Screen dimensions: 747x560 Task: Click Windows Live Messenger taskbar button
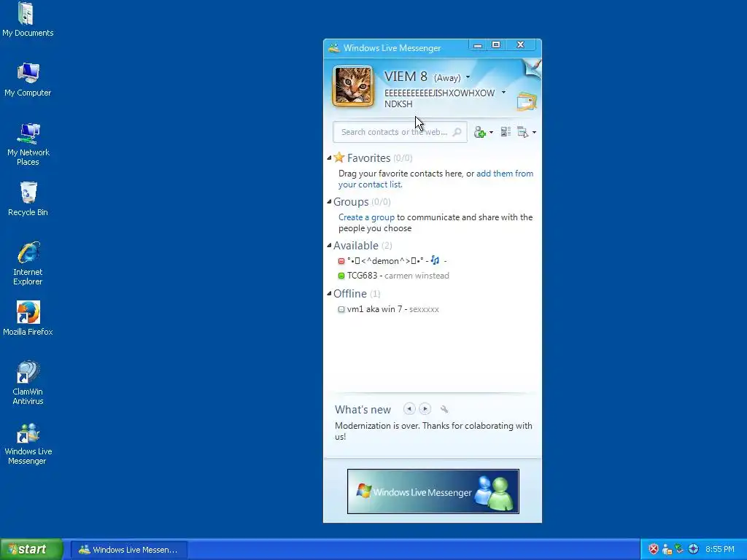129,550
